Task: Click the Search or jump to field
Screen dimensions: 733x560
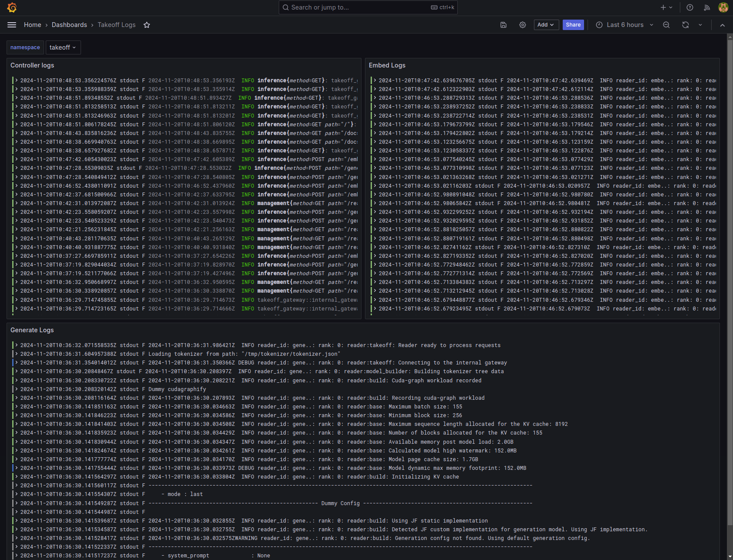Action: (x=368, y=7)
